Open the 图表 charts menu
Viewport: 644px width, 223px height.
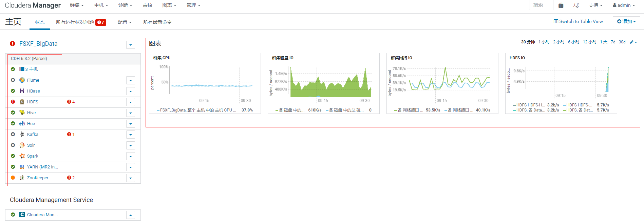169,5
